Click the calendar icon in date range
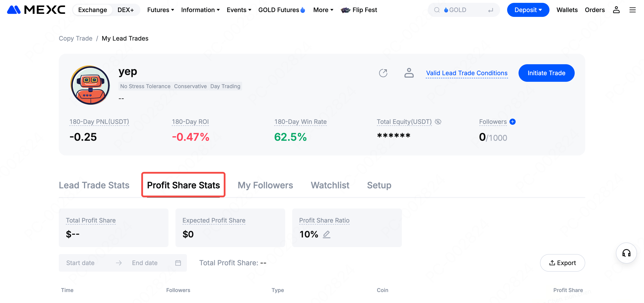Screen dimensions: 644x303 coord(178,263)
